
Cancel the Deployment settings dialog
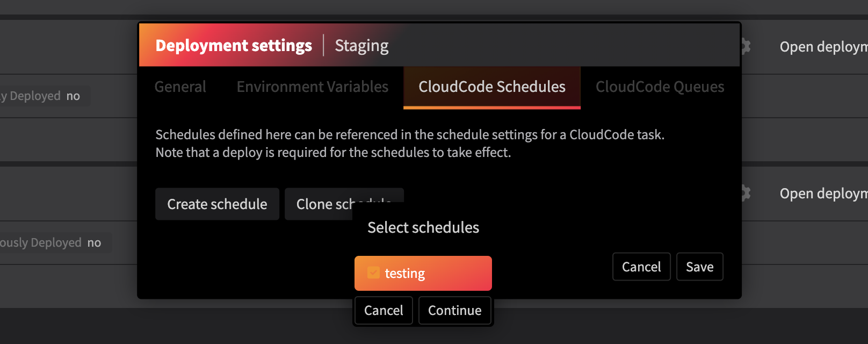pos(641,267)
